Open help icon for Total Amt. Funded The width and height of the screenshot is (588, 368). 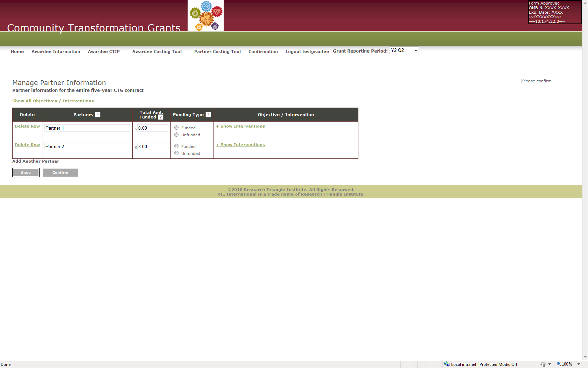(x=161, y=117)
